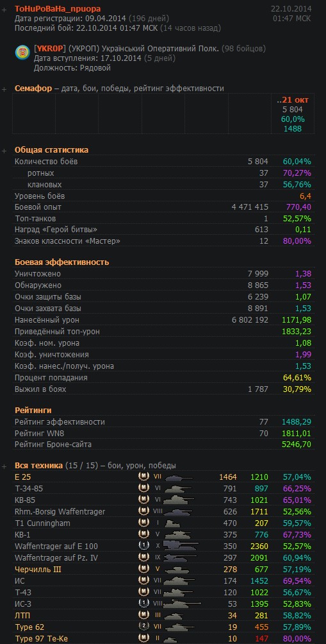Click the Рейтинги section heading

tap(33, 411)
